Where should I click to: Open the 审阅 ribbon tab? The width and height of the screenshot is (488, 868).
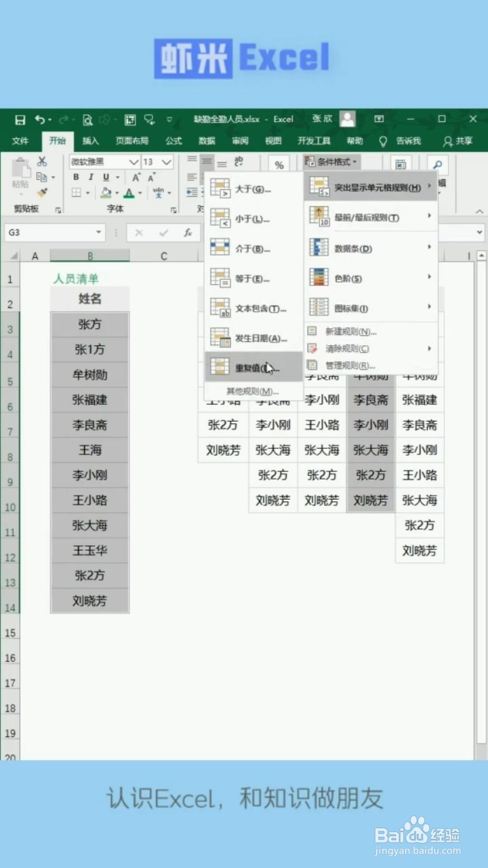[x=240, y=141]
